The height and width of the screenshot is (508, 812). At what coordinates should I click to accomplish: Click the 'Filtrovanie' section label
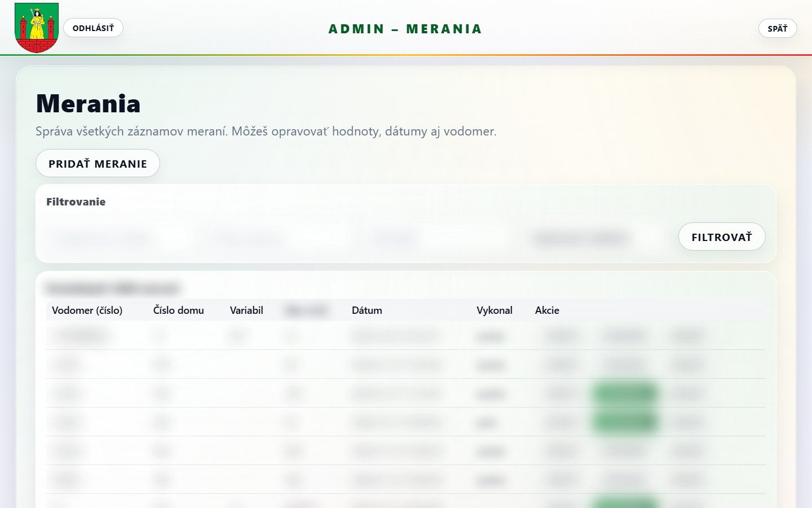(76, 202)
